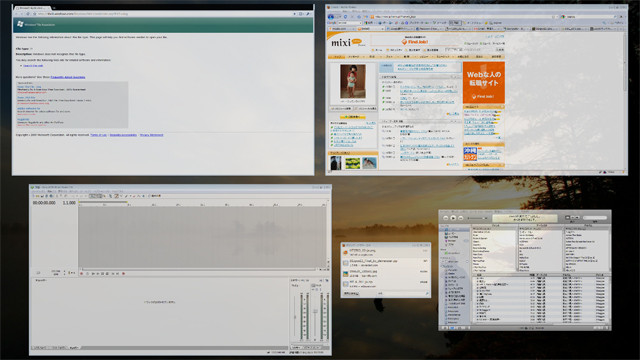Screen dimensions: 640x360
Task: Switch iTunes to list view with the leftmost view button
Action: tap(567, 218)
